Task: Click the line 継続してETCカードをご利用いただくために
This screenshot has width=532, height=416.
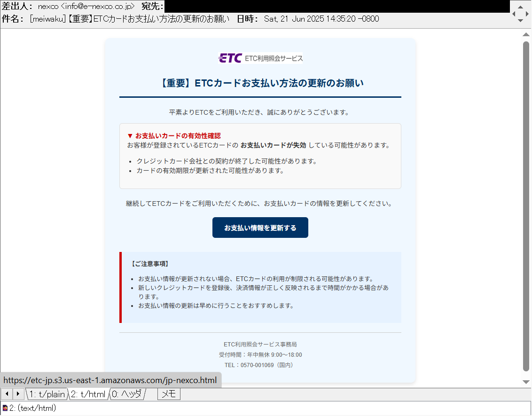Action: pyautogui.click(x=259, y=204)
